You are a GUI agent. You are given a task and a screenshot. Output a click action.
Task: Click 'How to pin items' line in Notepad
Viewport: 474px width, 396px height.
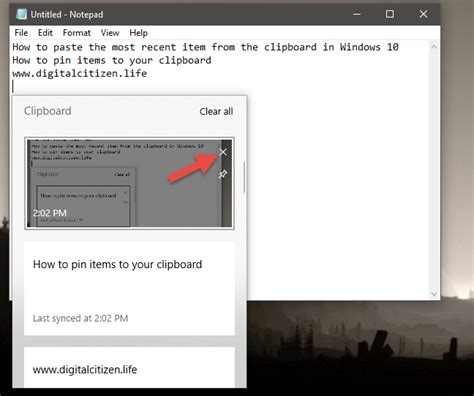(x=112, y=60)
